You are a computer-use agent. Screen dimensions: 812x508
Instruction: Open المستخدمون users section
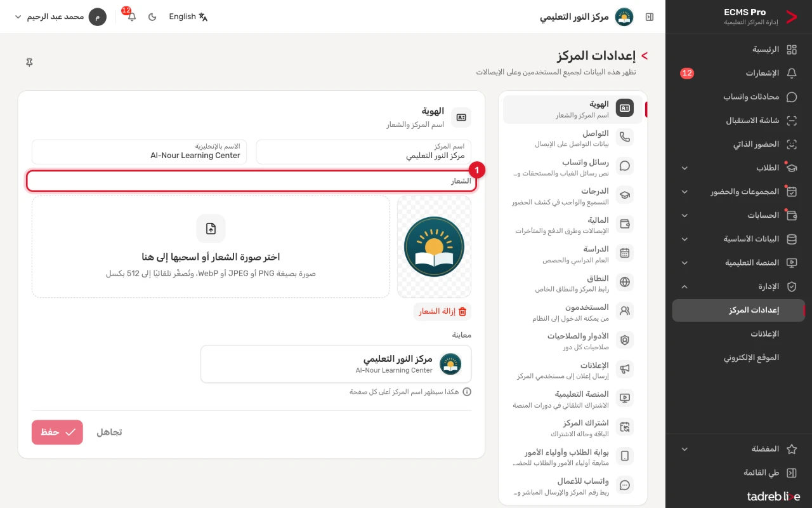click(573, 312)
